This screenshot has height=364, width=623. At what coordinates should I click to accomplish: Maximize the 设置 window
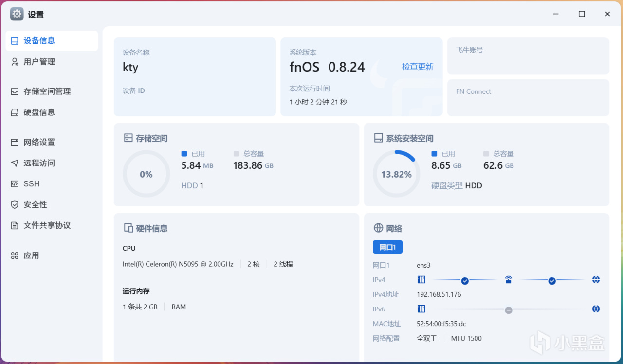582,14
